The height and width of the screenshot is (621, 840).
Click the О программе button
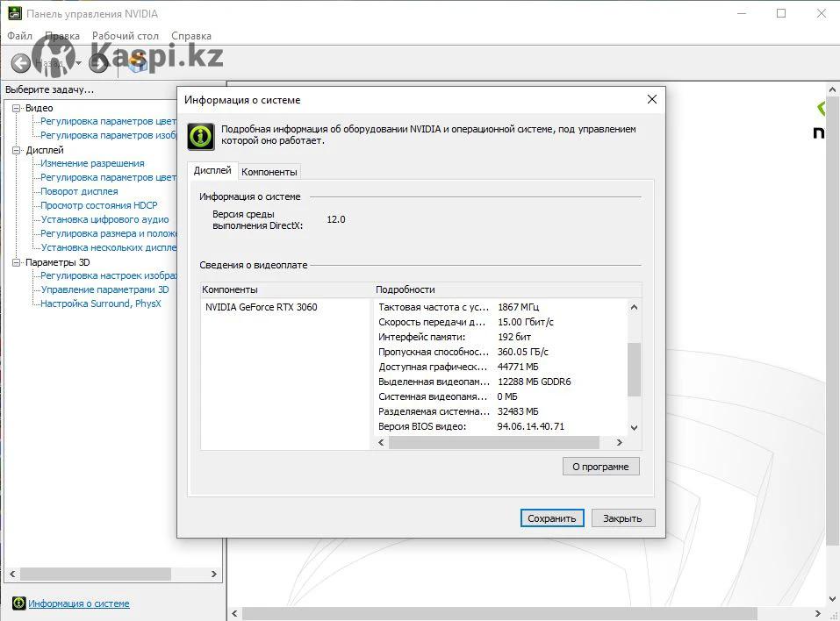(600, 467)
